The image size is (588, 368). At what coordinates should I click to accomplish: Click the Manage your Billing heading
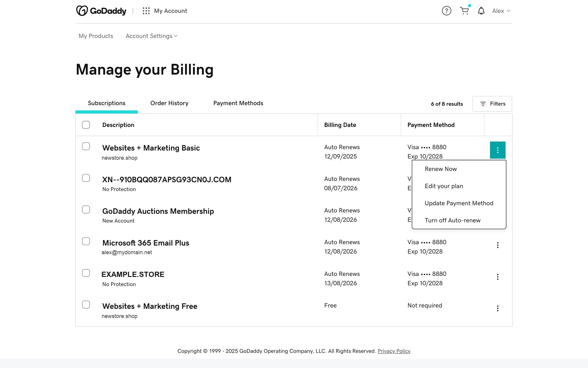coord(145,70)
